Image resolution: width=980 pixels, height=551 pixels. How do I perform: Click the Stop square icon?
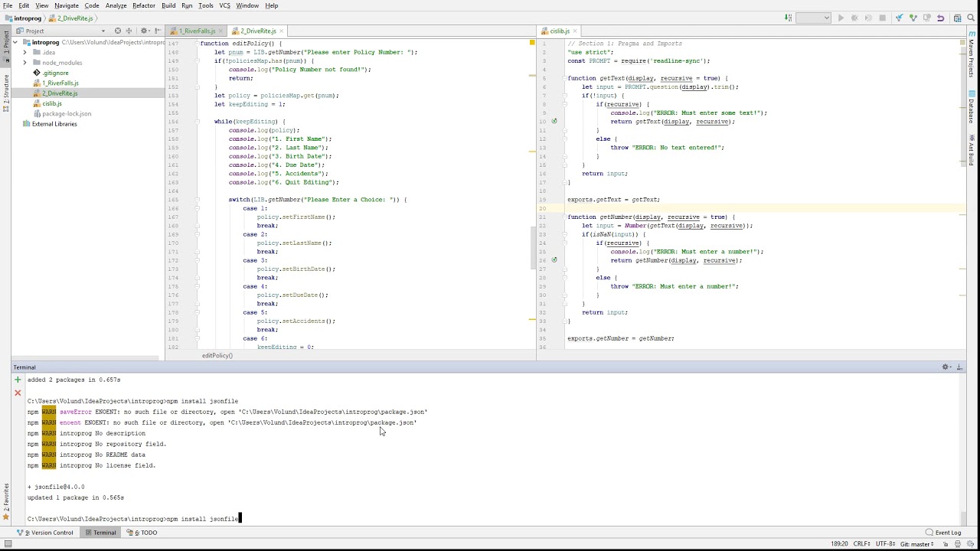[882, 18]
